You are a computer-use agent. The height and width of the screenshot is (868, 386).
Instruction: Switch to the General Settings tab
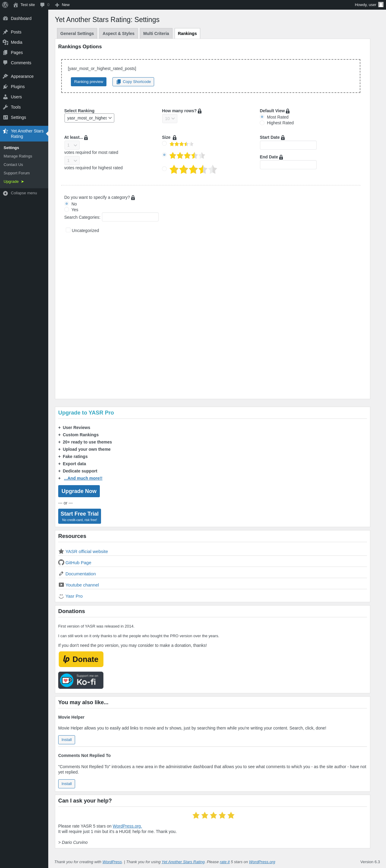[77, 33]
